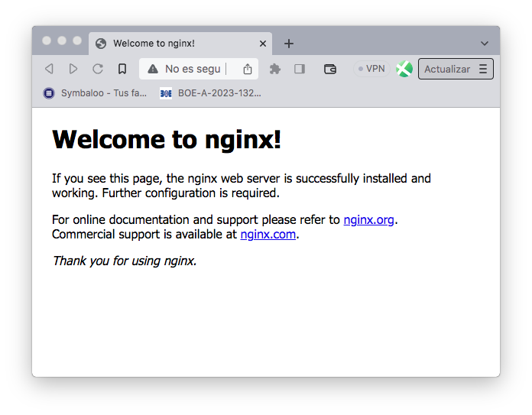Close the Welcome to nginx tab
The height and width of the screenshot is (415, 532).
tap(263, 44)
